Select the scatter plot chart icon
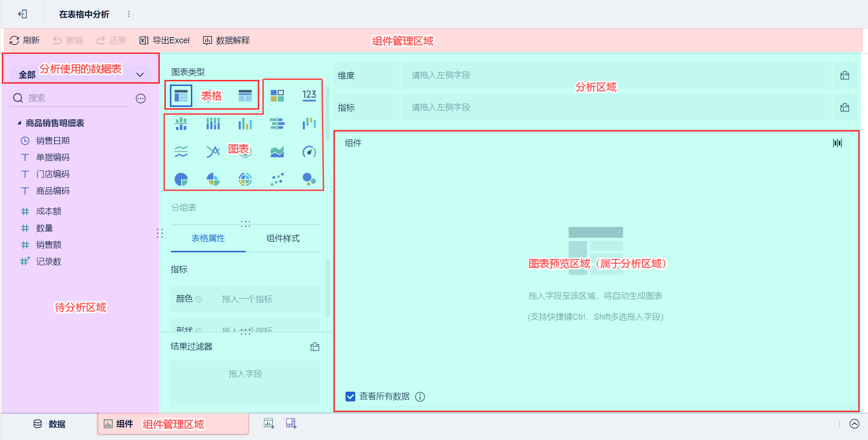Image resolution: width=868 pixels, height=440 pixels. (x=277, y=179)
